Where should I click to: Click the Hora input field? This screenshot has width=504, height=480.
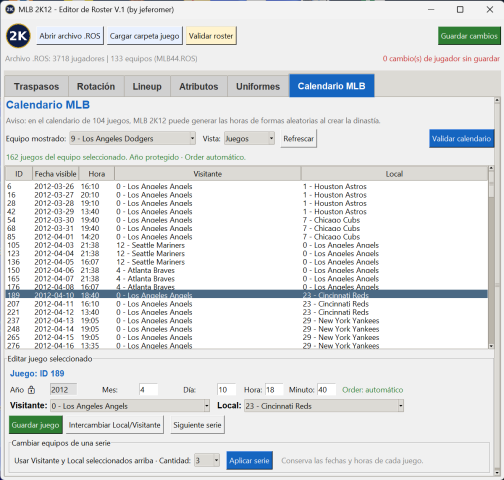pyautogui.click(x=274, y=390)
